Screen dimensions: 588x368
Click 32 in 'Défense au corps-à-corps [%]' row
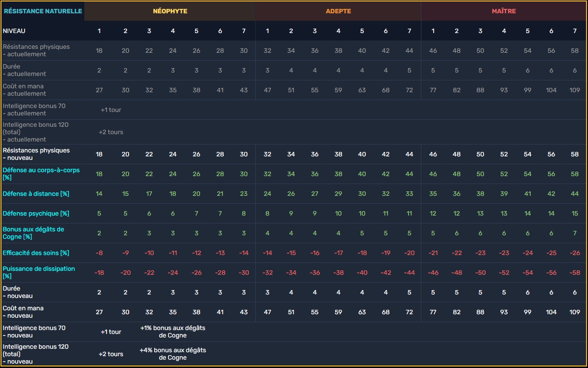click(x=267, y=174)
